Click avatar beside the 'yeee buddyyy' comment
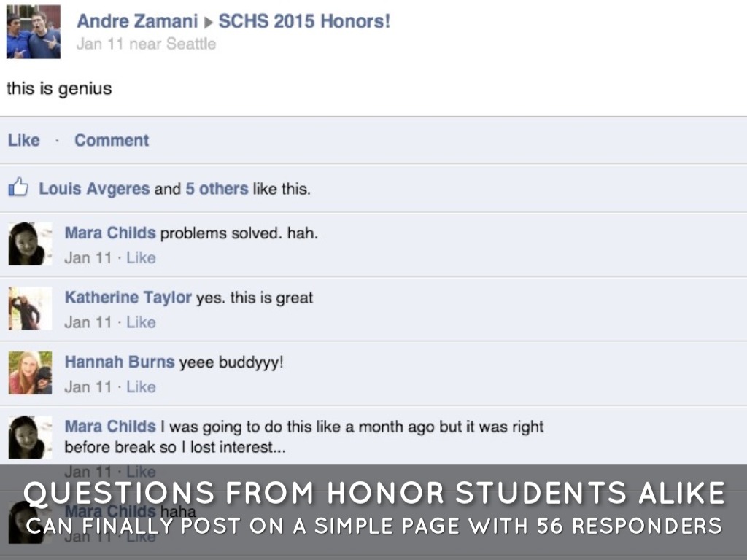 click(30, 373)
